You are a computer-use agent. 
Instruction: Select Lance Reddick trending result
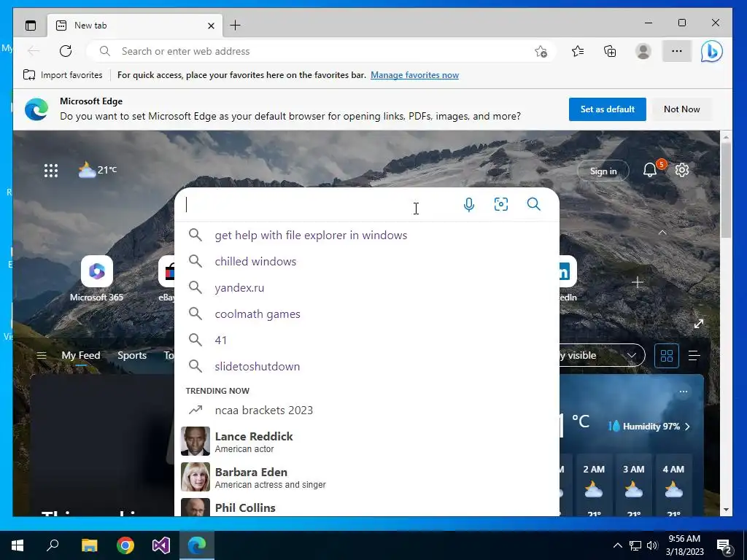coord(367,441)
